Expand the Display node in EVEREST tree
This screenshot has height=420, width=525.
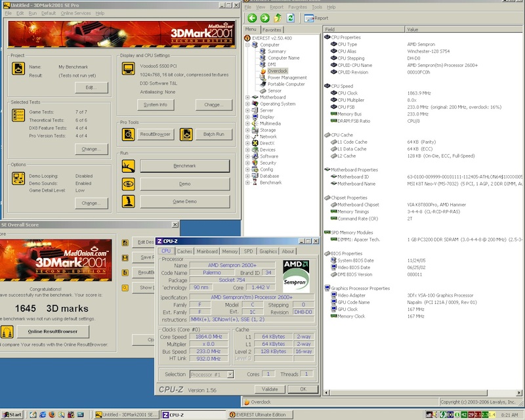(x=247, y=117)
